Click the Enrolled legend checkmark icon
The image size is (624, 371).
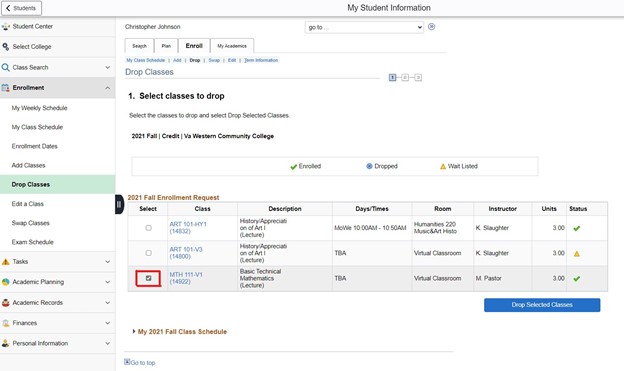coord(294,166)
